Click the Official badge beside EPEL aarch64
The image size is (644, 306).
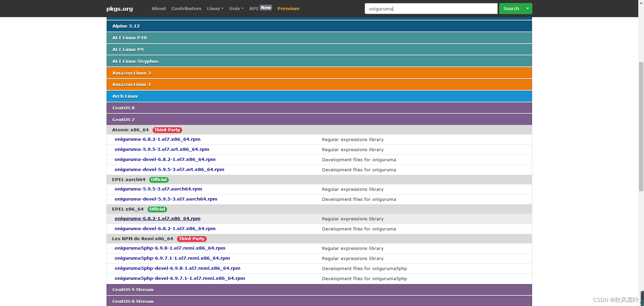[x=159, y=180]
